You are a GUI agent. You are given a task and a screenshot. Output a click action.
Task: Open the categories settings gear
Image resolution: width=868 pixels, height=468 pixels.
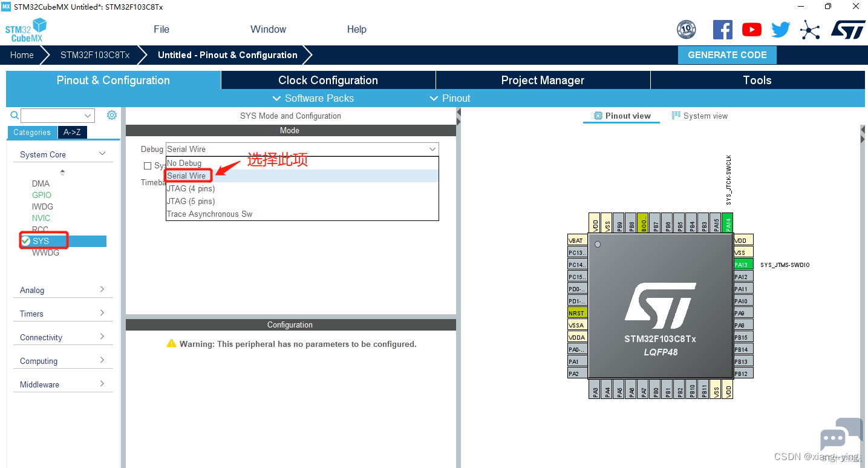(x=111, y=115)
